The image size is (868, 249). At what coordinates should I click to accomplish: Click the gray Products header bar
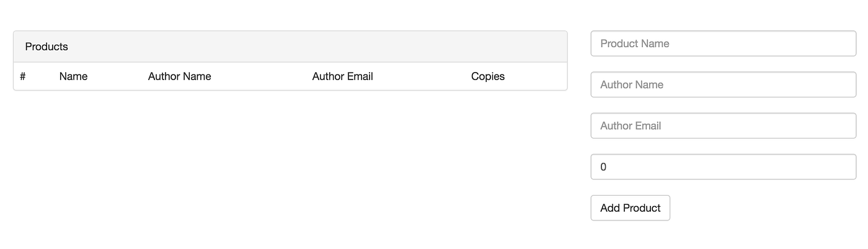coord(290,47)
